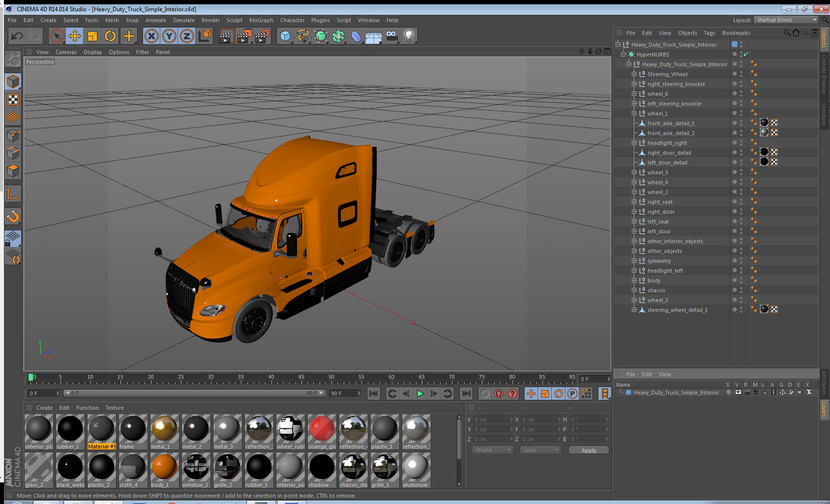Image resolution: width=830 pixels, height=504 pixels.
Task: Click the Apply button in coordinates
Action: tap(589, 450)
